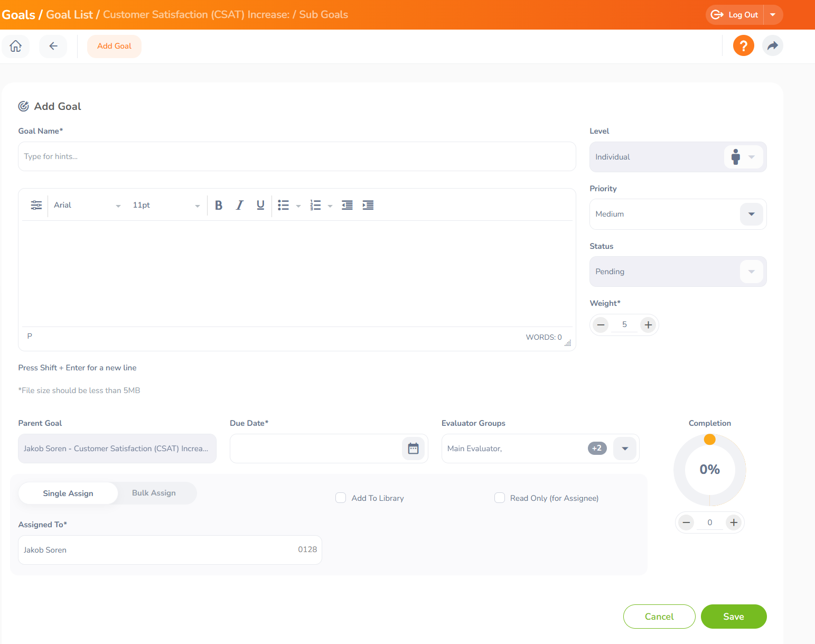Expand the Evaluator Groups dropdown
This screenshot has height=644, width=815.
click(625, 449)
